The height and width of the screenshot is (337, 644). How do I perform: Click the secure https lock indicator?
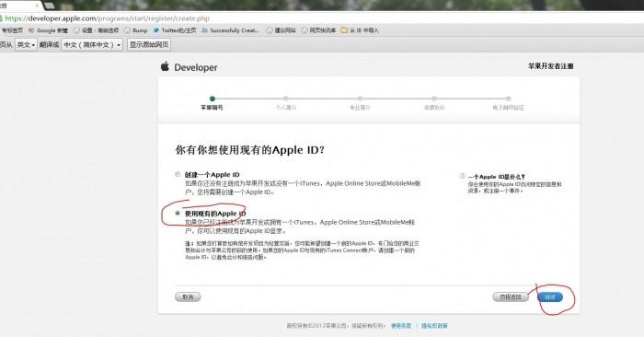1,18
